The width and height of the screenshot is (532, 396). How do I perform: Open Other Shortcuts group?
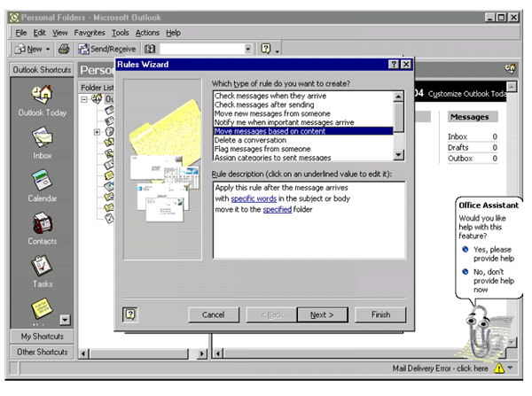pyautogui.click(x=42, y=352)
